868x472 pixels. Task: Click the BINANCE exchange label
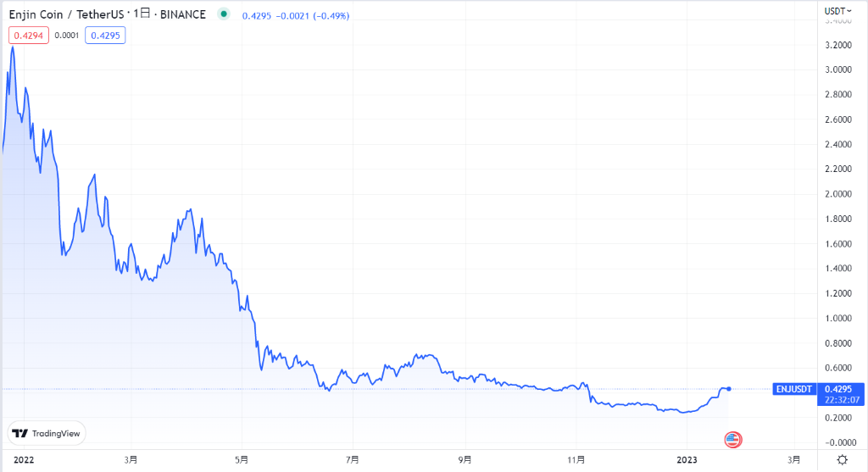point(183,14)
